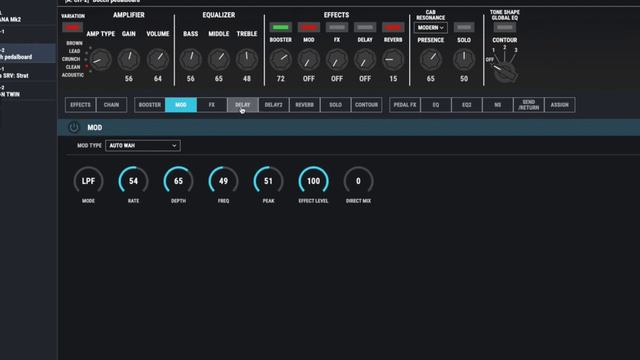Toggle the FX effect on/off button
This screenshot has height=360, width=640.
(337, 27)
